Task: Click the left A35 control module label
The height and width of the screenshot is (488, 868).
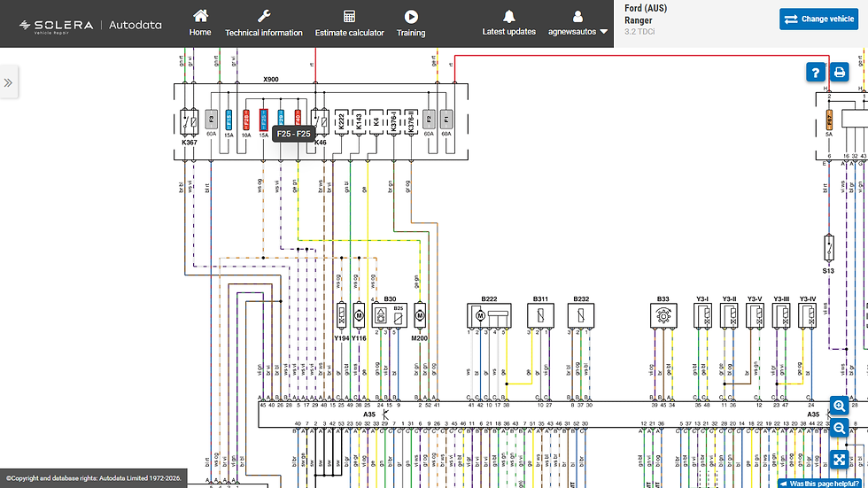Action: [x=369, y=414]
